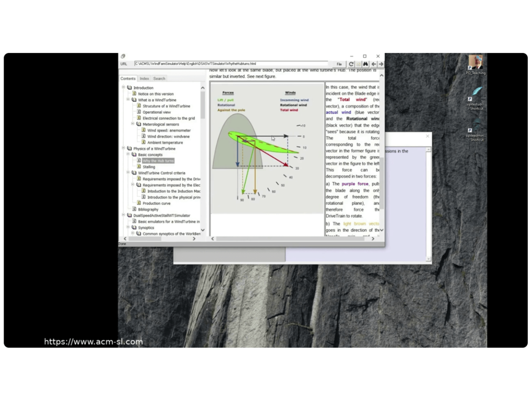This screenshot has height=399, width=532.
Task: Open Electrical connection to the grid topic
Action: pyautogui.click(x=169, y=118)
